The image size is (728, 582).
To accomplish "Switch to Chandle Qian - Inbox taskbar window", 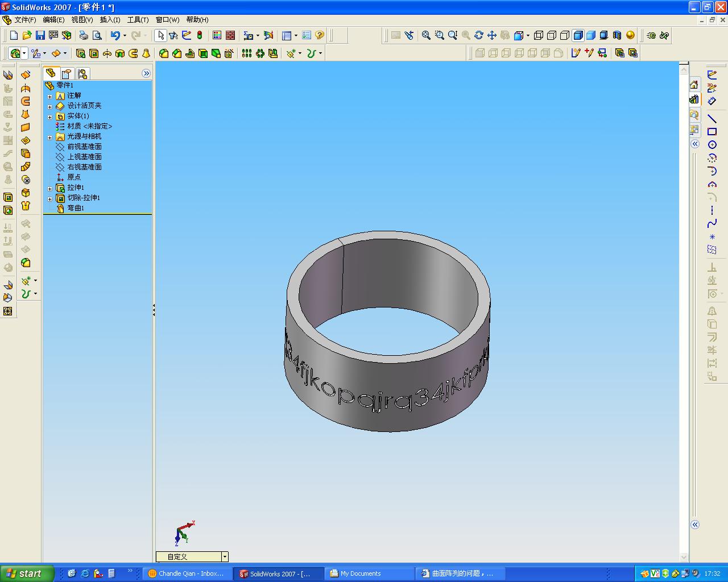I will point(188,573).
